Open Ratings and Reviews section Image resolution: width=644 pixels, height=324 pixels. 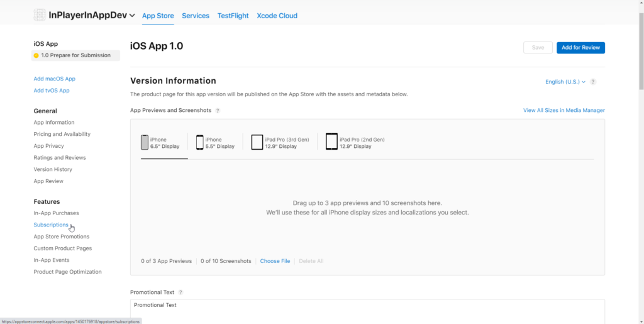60,158
